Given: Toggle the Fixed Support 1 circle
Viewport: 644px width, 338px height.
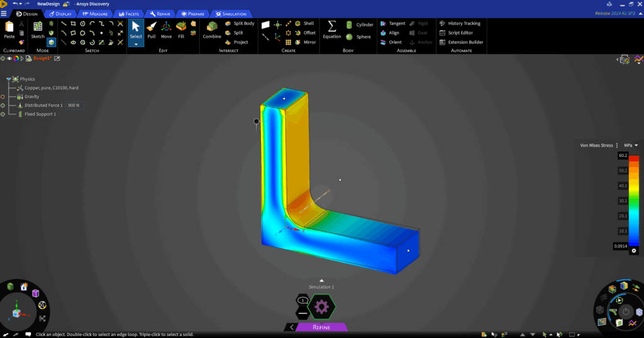Looking at the screenshot, I should tap(3, 114).
